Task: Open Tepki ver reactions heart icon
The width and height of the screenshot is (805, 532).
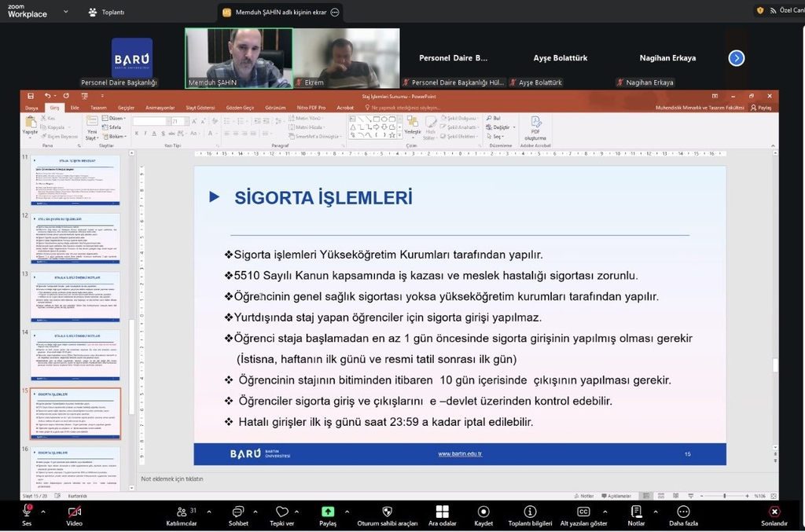Action: coord(281,512)
